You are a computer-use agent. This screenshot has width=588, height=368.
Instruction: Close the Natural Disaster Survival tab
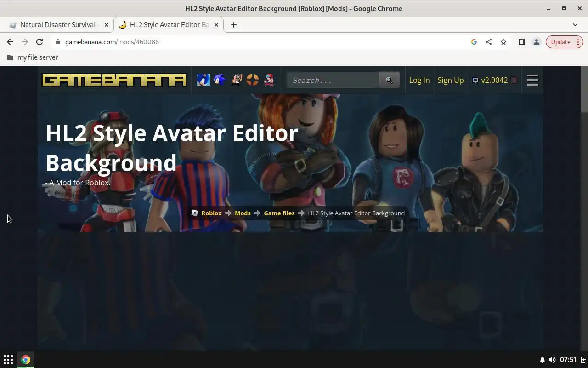tap(106, 25)
